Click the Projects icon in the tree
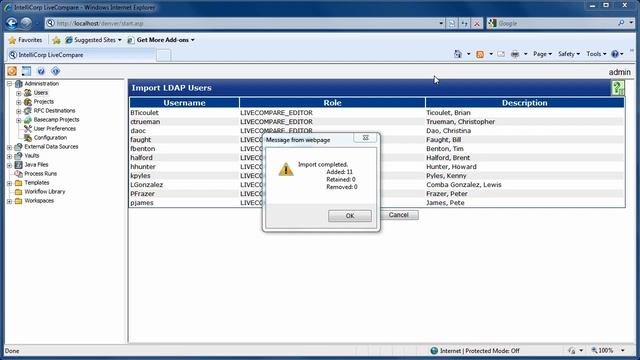 (x=28, y=102)
